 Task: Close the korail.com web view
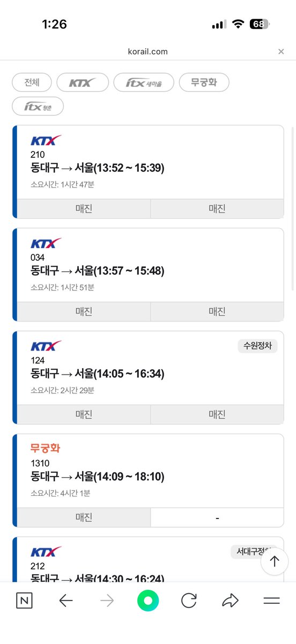pyautogui.click(x=281, y=52)
